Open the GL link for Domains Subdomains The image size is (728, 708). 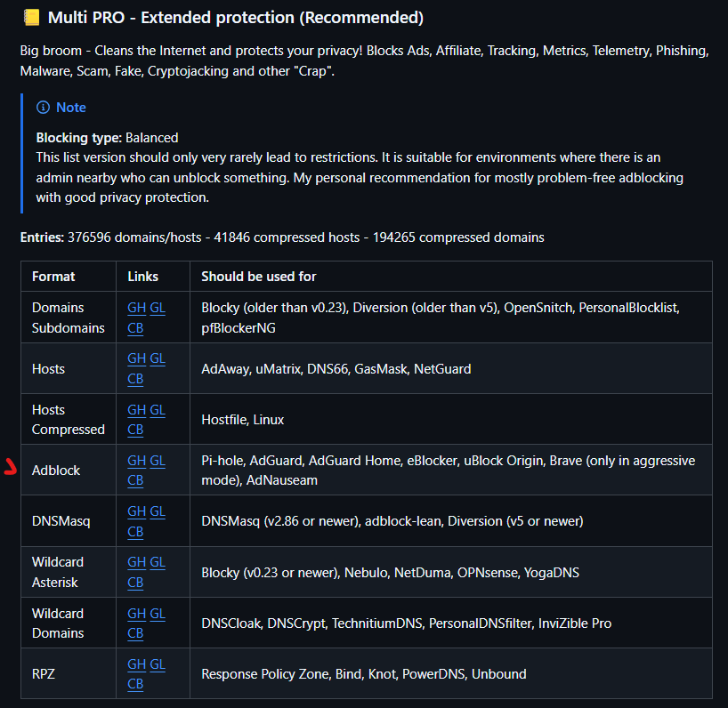click(x=158, y=307)
